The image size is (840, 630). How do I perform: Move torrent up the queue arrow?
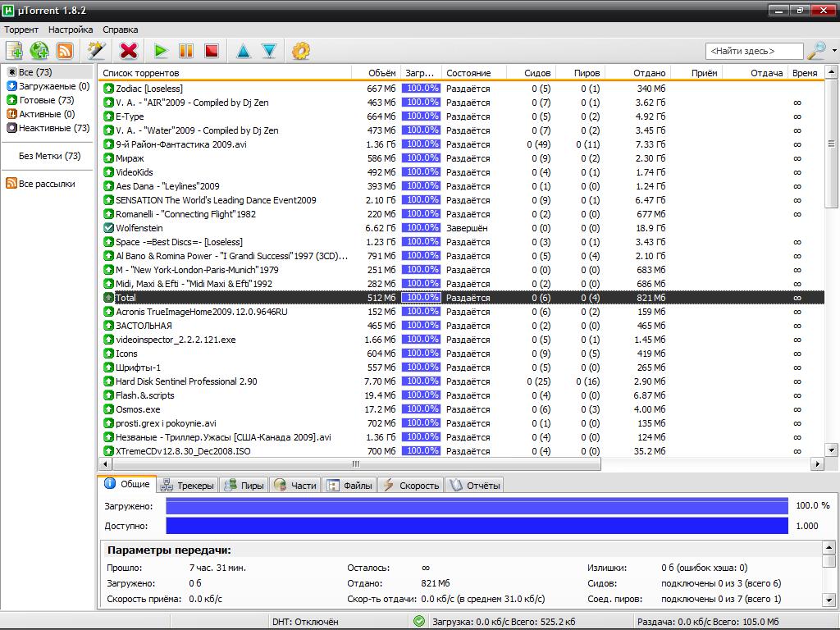[x=243, y=51]
